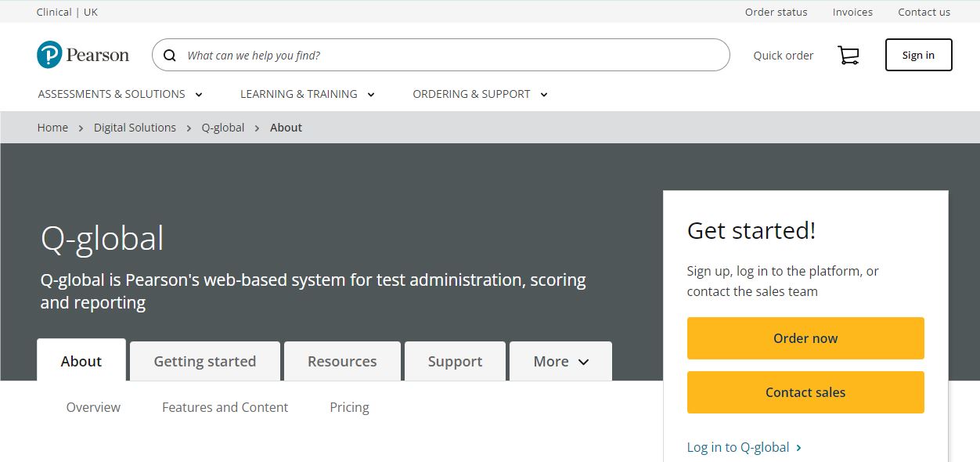Click the Order now button

point(805,338)
